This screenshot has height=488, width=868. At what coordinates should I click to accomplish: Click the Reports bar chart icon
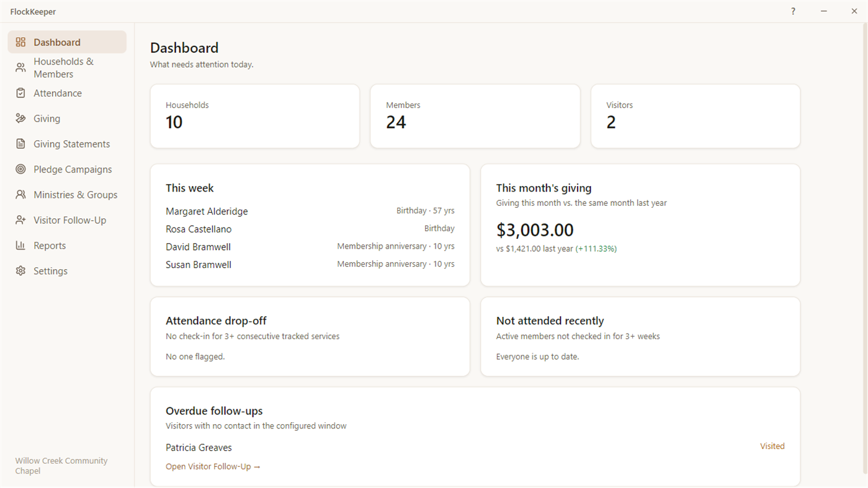tap(20, 246)
